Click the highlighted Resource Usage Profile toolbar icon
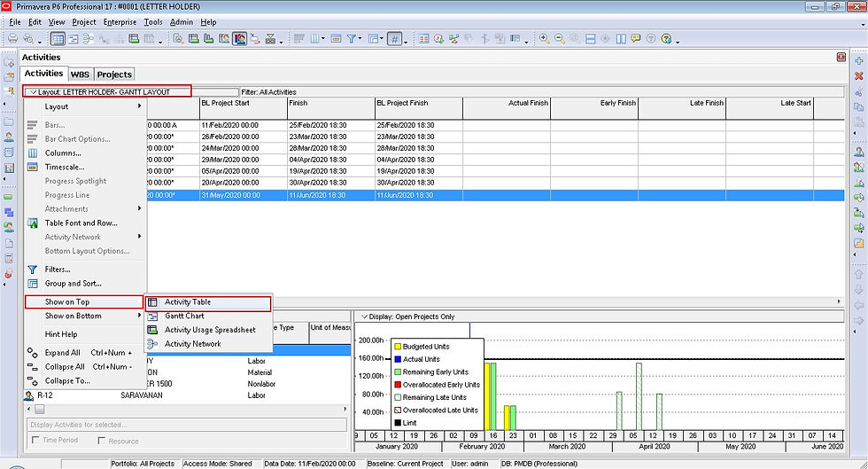868x469 pixels. [x=240, y=39]
